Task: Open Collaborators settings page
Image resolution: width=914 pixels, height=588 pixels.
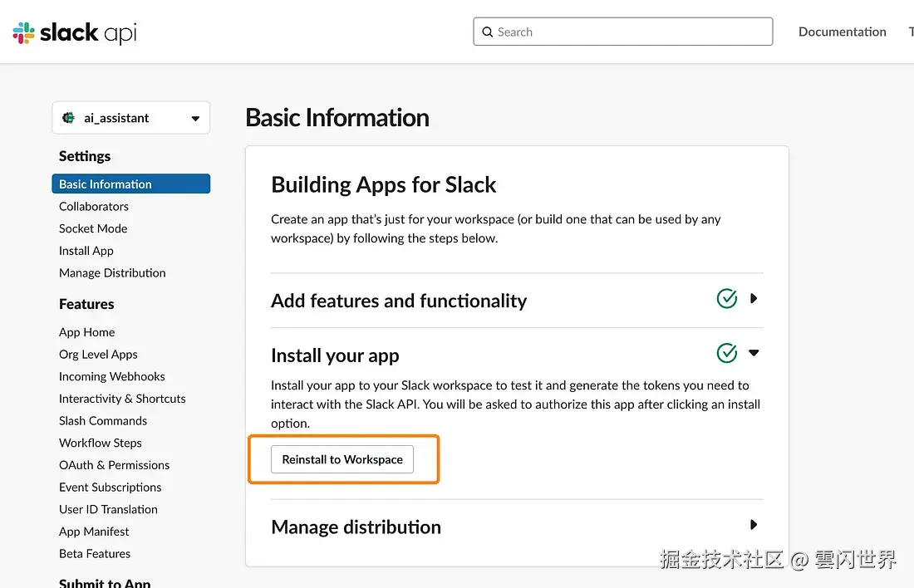Action: [x=94, y=206]
